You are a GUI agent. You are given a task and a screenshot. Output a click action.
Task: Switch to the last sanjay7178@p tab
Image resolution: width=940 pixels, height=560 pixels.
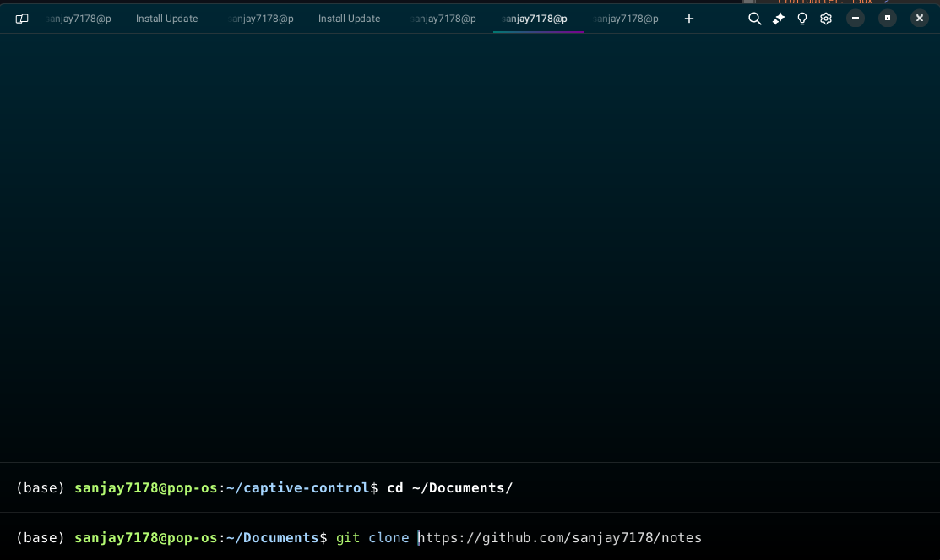click(x=626, y=19)
